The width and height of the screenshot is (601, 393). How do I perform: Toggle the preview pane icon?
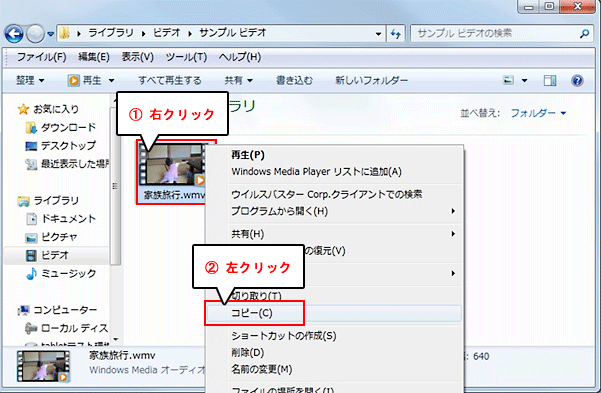click(x=550, y=81)
